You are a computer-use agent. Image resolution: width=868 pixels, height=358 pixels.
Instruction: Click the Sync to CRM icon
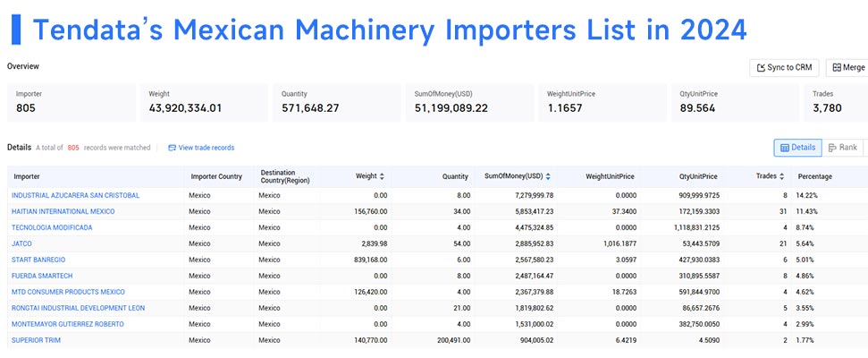point(761,68)
